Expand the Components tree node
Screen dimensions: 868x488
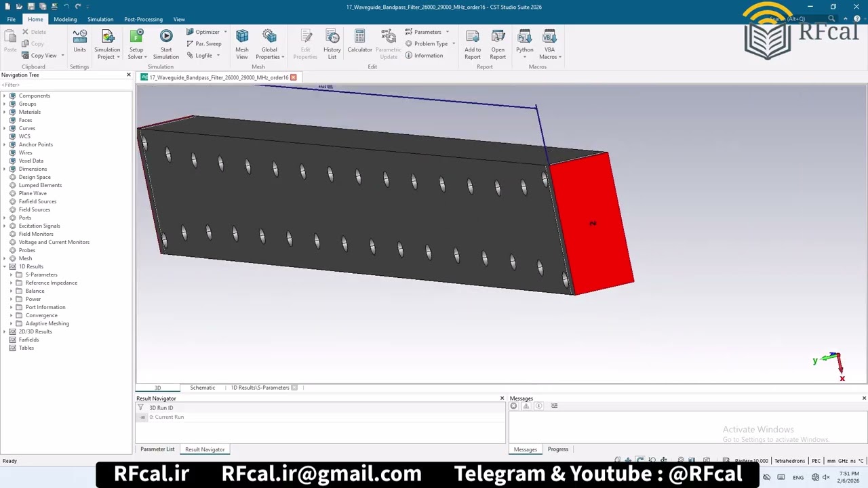pyautogui.click(x=4, y=96)
